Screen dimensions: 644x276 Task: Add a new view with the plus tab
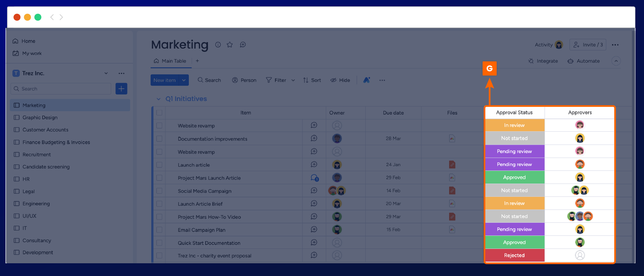[197, 61]
